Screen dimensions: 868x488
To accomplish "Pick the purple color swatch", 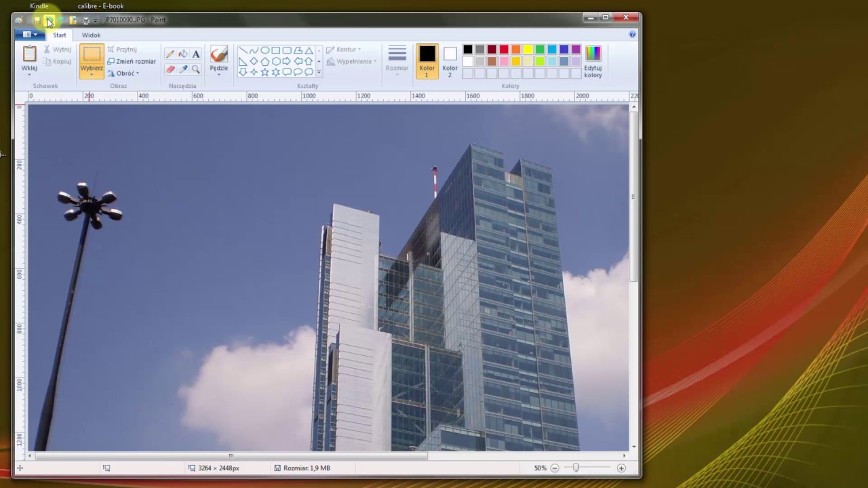I will [576, 49].
